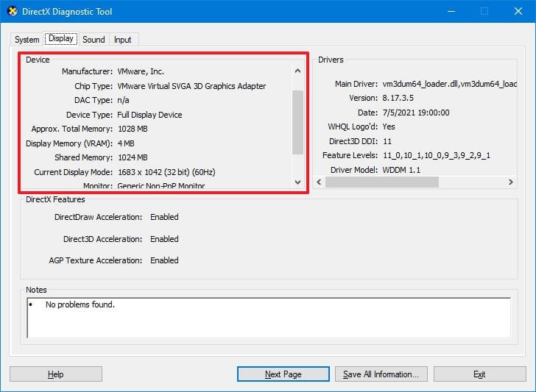Click the Exit button
536x392 pixels.
[479, 374]
